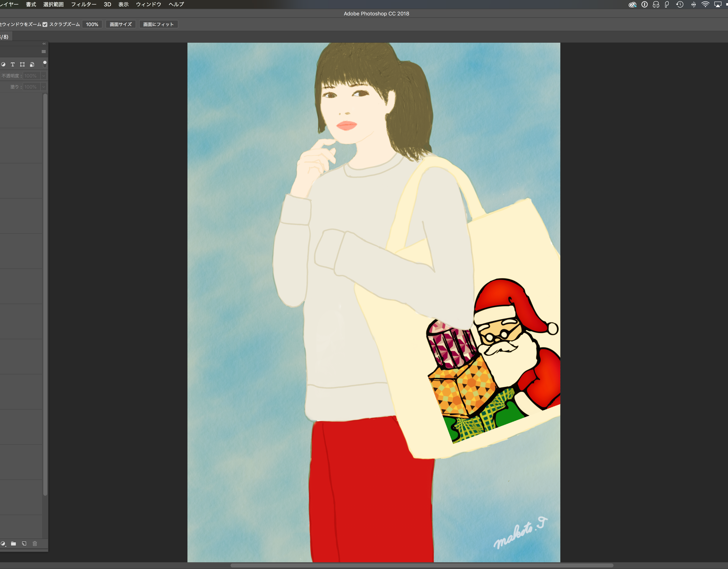The image size is (728, 569).
Task: Open the 不透明度 opacity dropdown arrow
Action: coord(44,76)
